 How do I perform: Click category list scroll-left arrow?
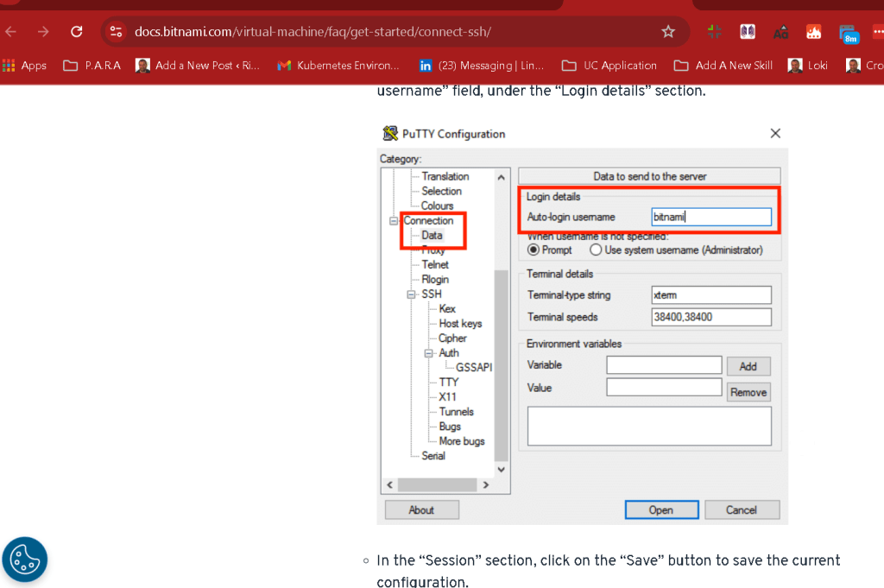coord(389,485)
